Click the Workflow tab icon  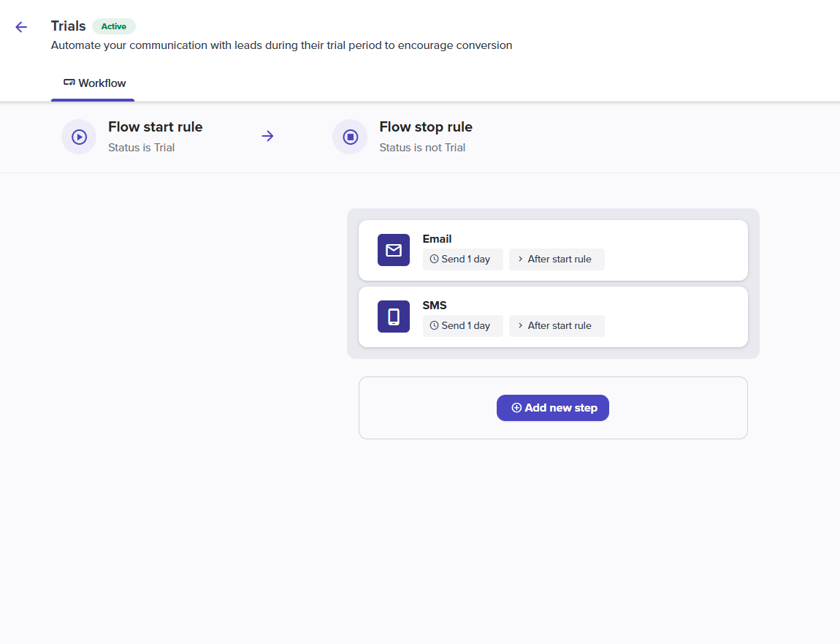[x=69, y=83]
